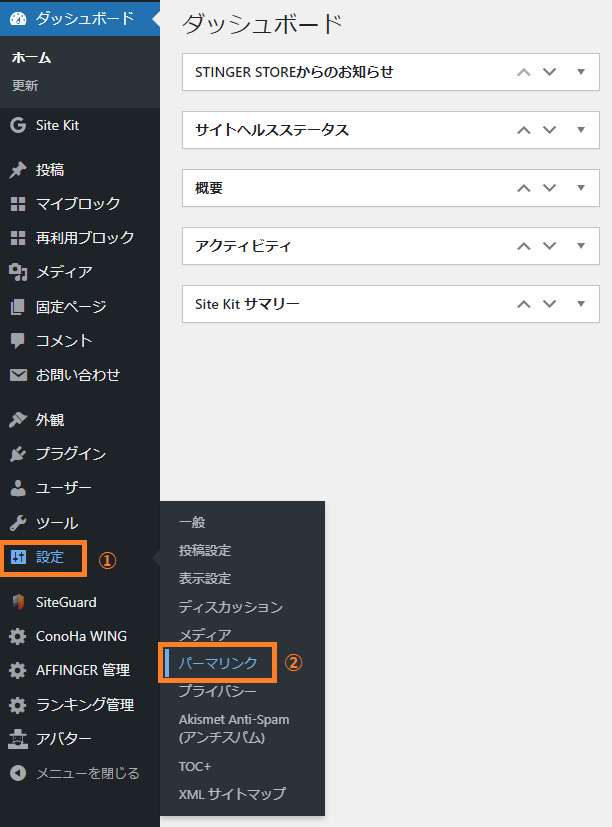Move サイトヘルスステータス panel up
Screen dimensions: 612x827
[x=523, y=130]
